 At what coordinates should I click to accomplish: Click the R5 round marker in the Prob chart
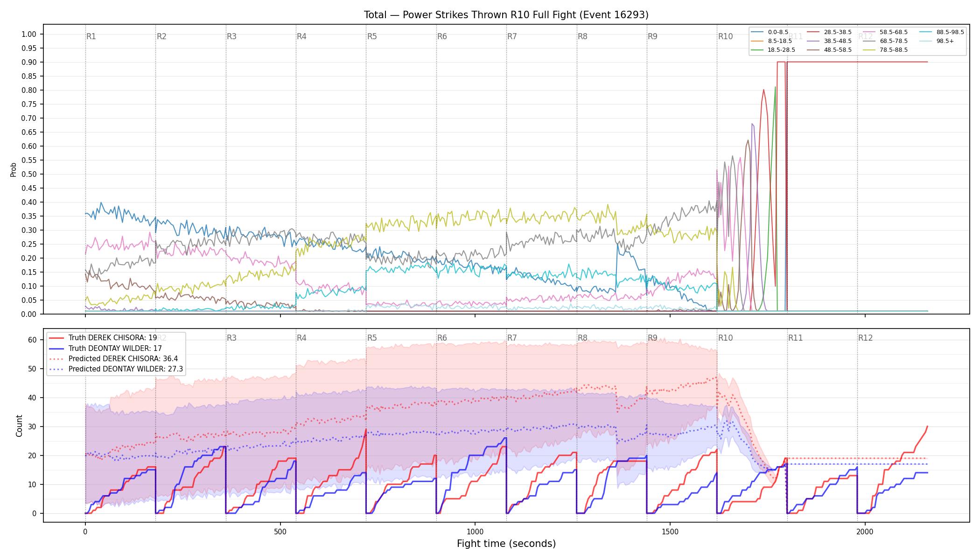372,36
